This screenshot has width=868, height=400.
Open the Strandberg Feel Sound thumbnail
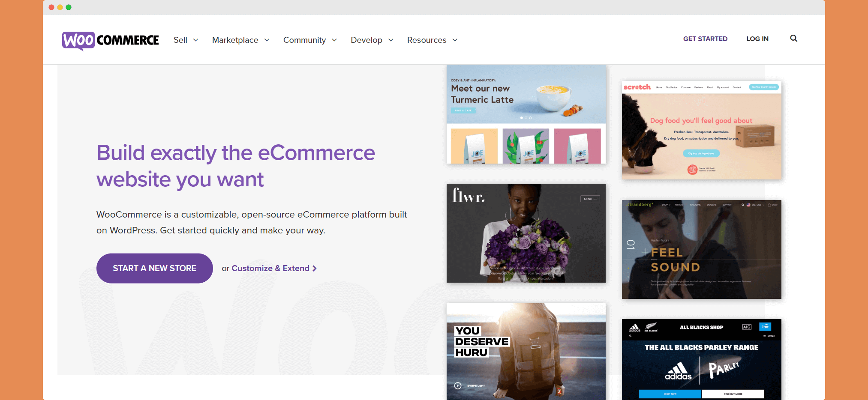[701, 249]
